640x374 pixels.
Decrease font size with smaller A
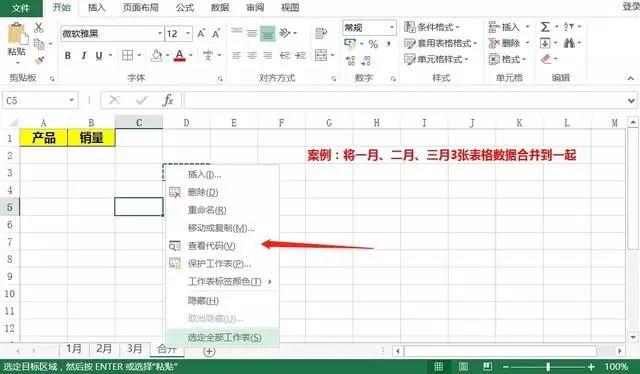pos(216,33)
